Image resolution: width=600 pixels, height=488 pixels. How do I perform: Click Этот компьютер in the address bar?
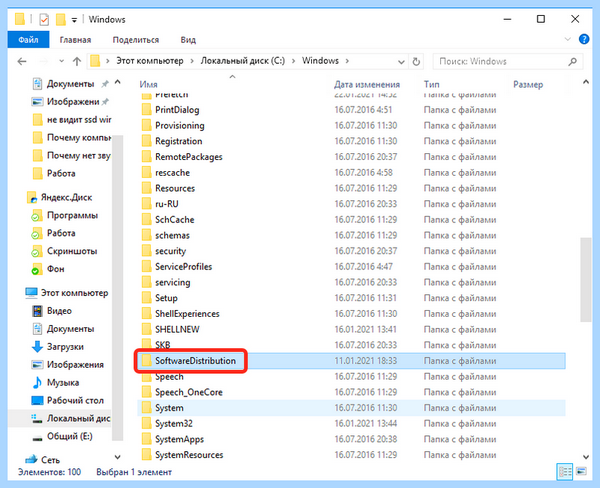(150, 61)
